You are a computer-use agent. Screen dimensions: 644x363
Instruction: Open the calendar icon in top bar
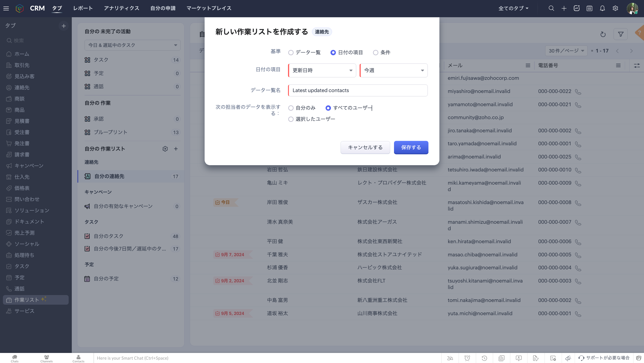[589, 8]
